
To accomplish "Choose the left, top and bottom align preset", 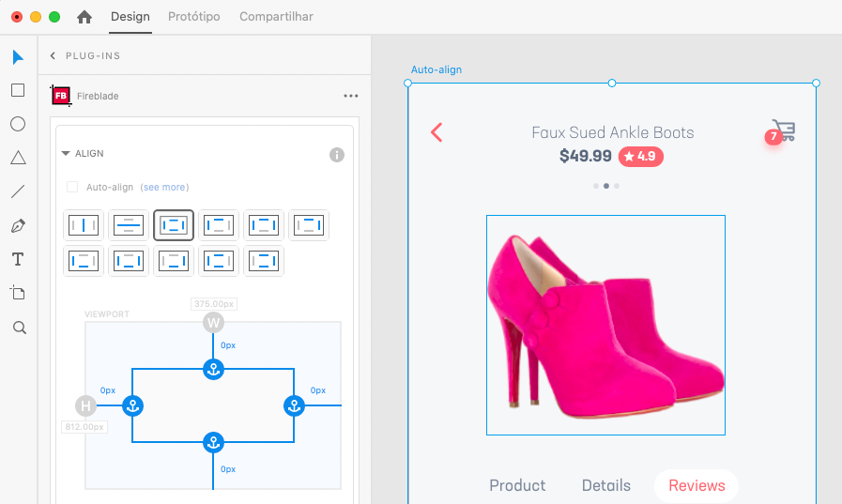I will point(219,261).
